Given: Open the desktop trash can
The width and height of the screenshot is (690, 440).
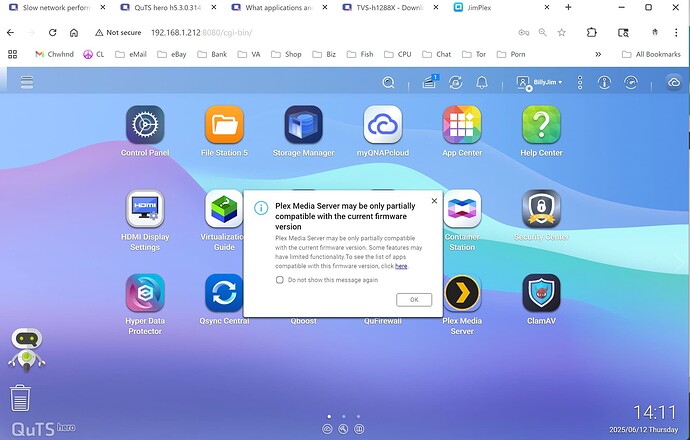Looking at the screenshot, I should coord(20,398).
